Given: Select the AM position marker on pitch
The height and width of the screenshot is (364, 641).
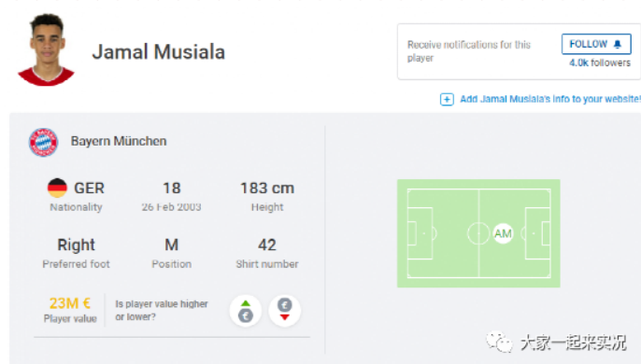Looking at the screenshot, I should coord(503,233).
